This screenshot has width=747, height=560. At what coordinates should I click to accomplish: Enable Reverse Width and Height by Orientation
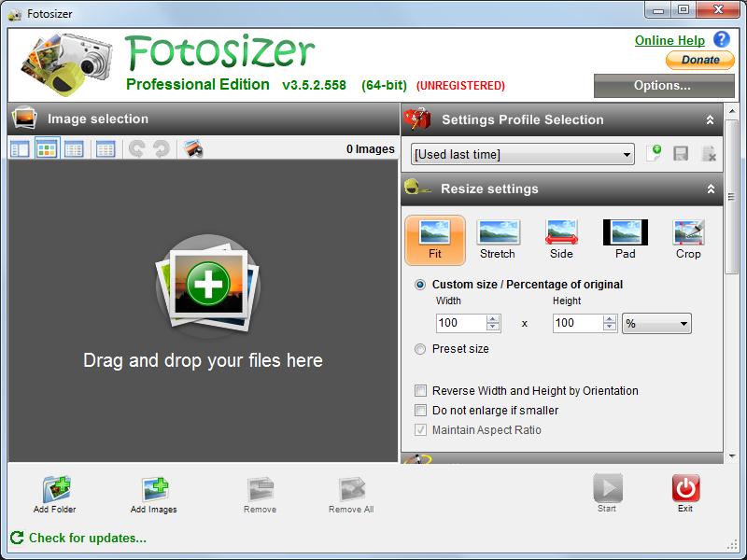tap(420, 391)
